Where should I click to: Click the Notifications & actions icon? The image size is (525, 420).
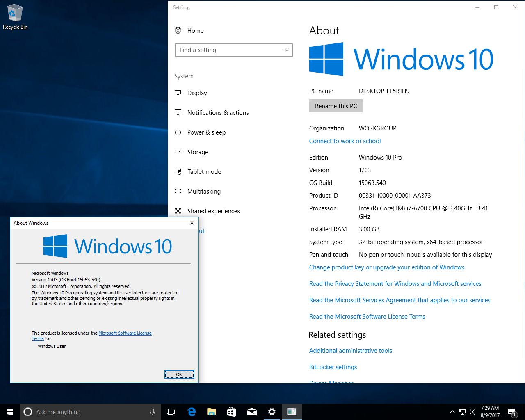tap(178, 112)
